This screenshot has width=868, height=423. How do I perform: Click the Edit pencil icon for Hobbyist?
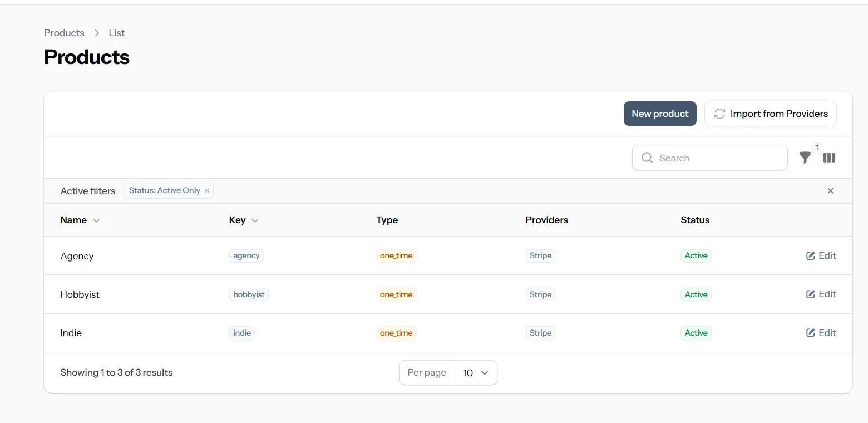coord(810,294)
